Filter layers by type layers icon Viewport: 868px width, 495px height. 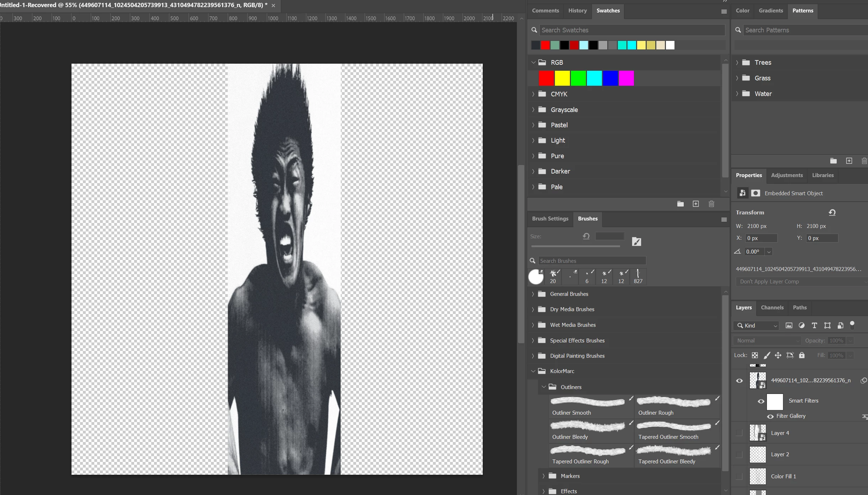click(x=814, y=325)
